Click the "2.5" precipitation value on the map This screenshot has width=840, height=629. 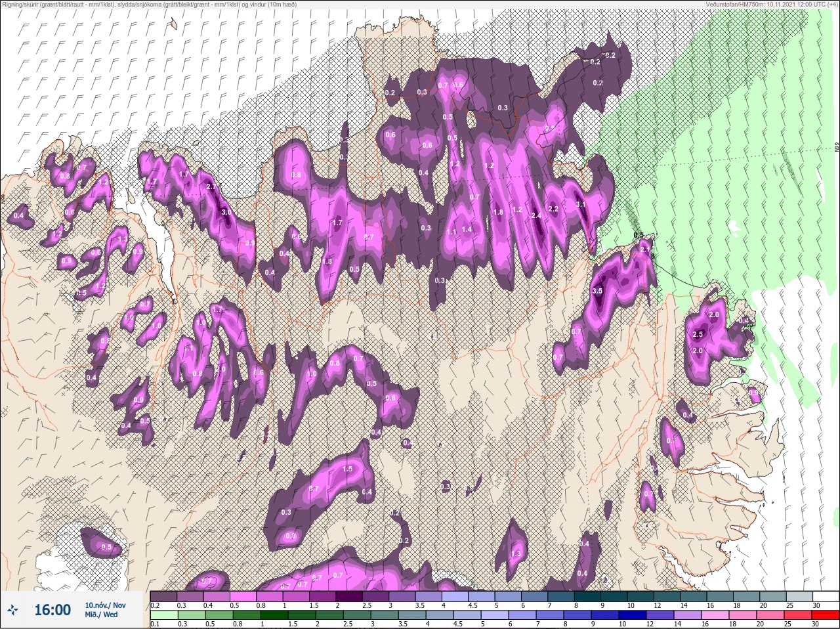pos(698,334)
